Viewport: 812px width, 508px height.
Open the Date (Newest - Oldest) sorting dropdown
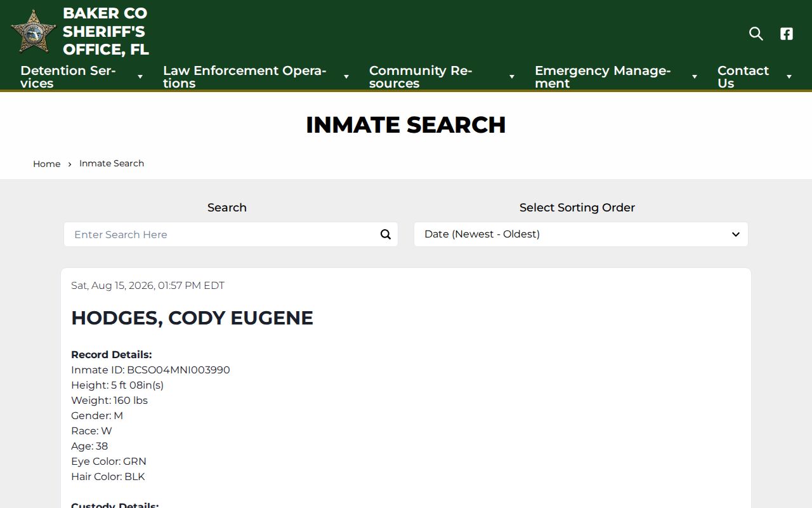581,234
